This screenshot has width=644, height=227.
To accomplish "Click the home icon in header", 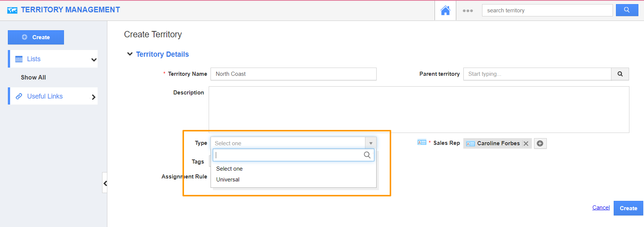I will pyautogui.click(x=445, y=10).
